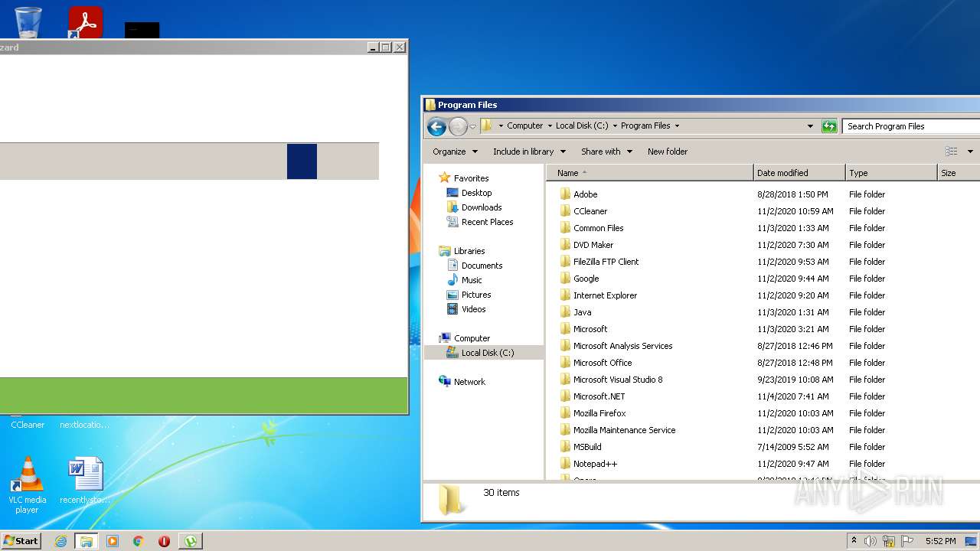Open the Share with dropdown
This screenshot has width=980, height=551.
click(x=606, y=152)
